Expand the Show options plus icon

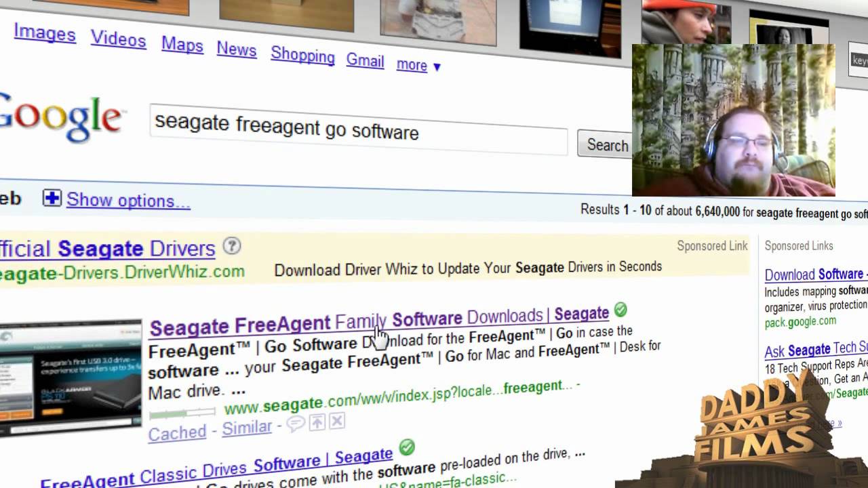tap(52, 199)
